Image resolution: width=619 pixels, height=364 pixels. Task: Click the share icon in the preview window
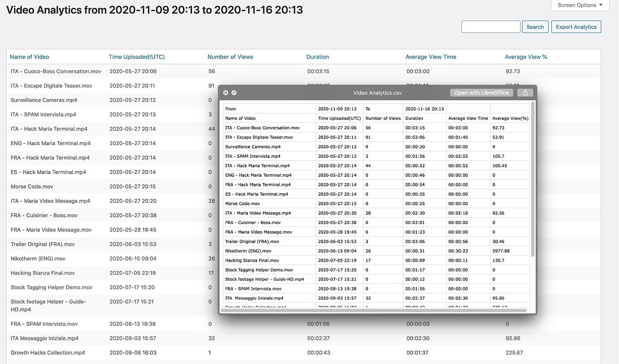point(525,93)
